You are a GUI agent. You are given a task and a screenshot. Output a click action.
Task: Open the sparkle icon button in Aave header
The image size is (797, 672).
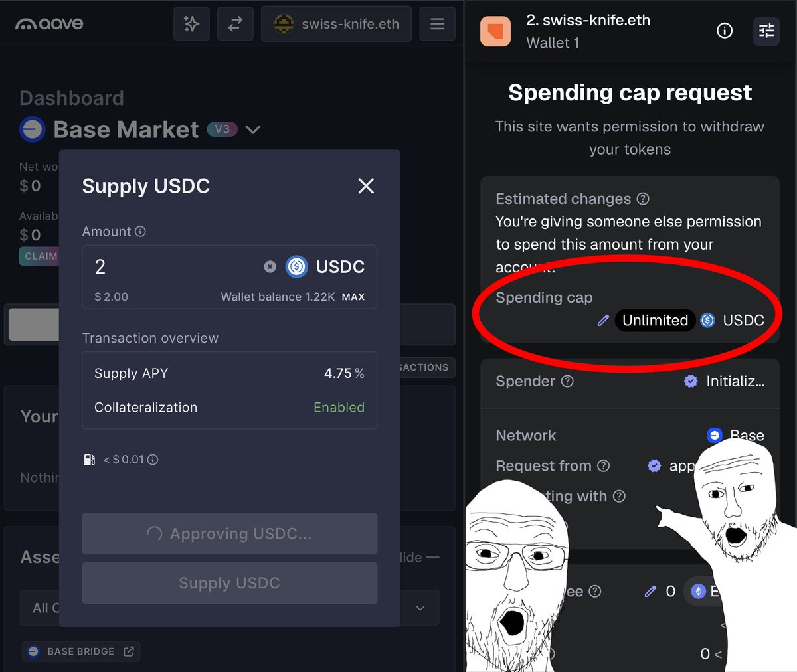pos(191,24)
